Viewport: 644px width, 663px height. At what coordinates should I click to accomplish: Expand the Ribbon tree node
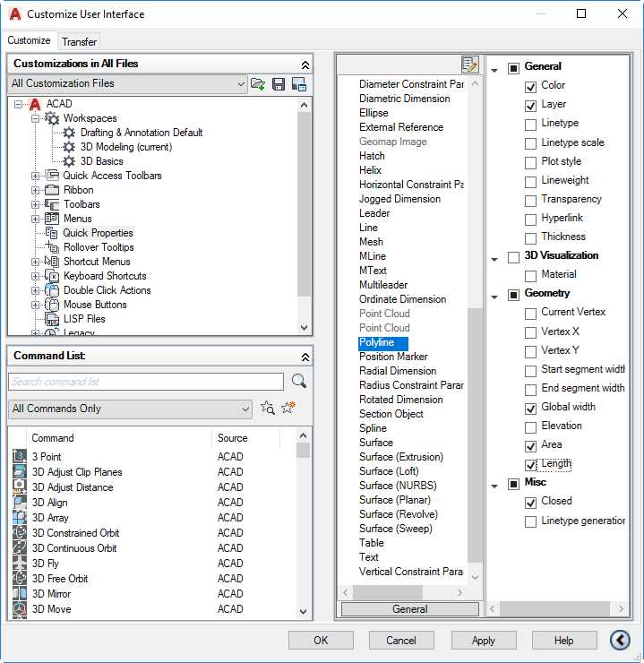coord(35,190)
